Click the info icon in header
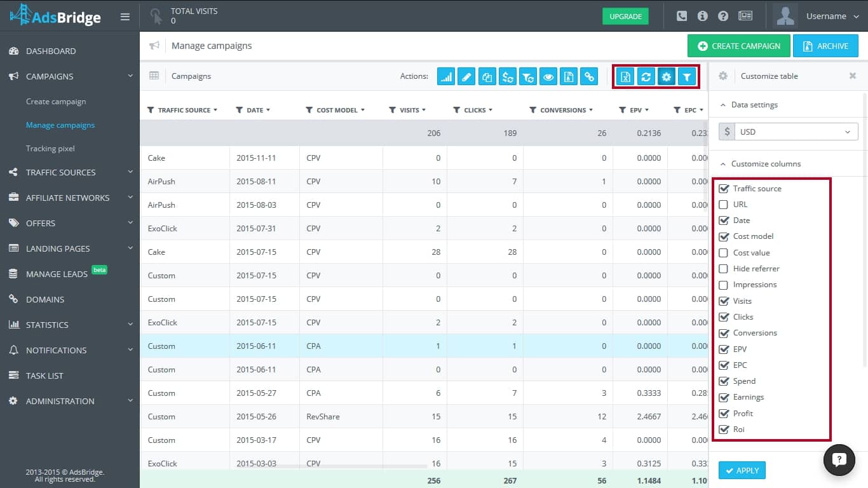Viewport: 868px width, 488px height. (x=702, y=16)
